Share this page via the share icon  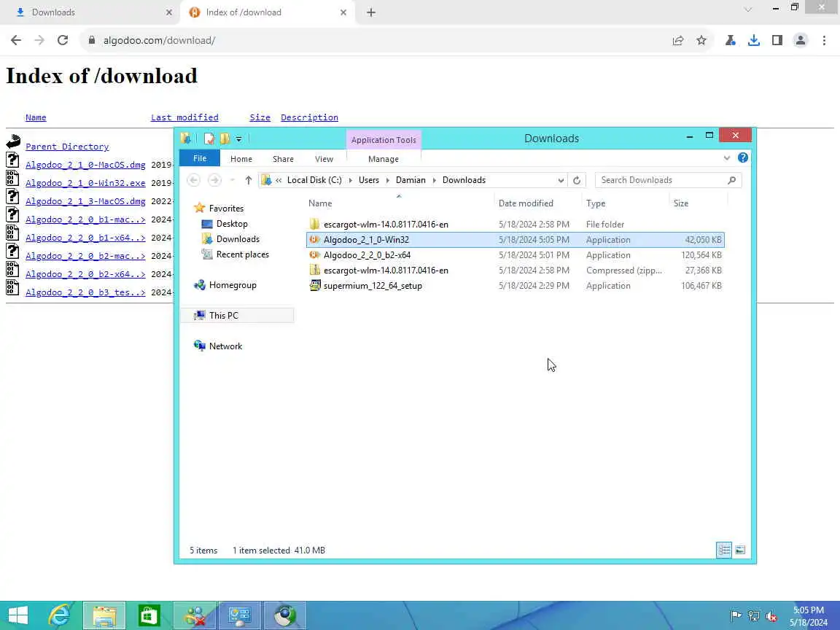coord(677,40)
